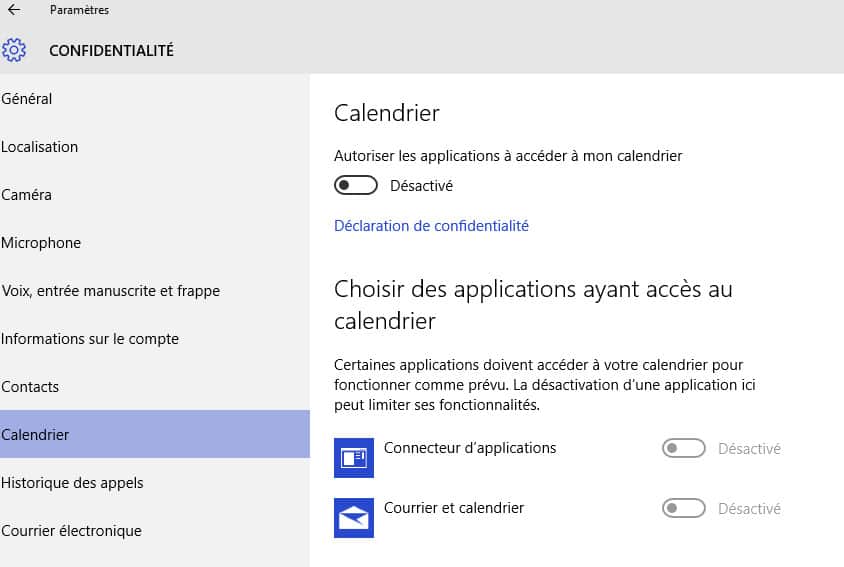This screenshot has height=567, width=844.
Task: Click the back arrow icon
Action: tap(14, 10)
